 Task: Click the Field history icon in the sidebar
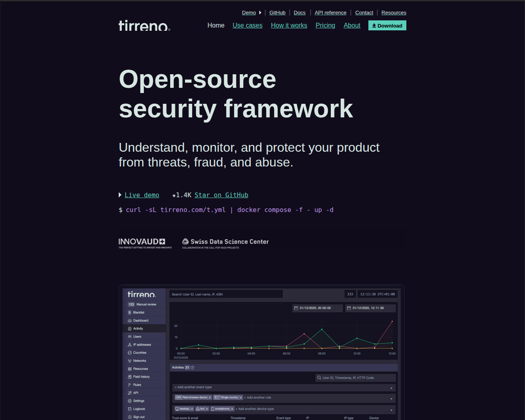[129, 377]
